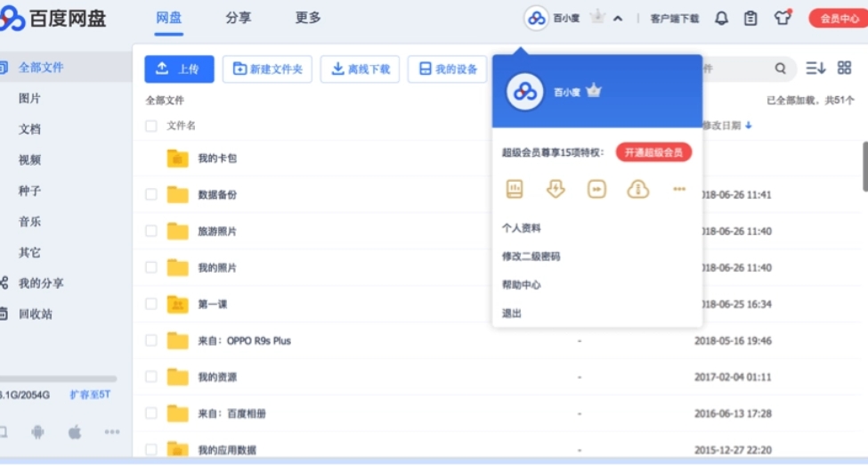Click the Apple client icon in sidebar
This screenshot has height=466, width=868.
pyautogui.click(x=75, y=431)
